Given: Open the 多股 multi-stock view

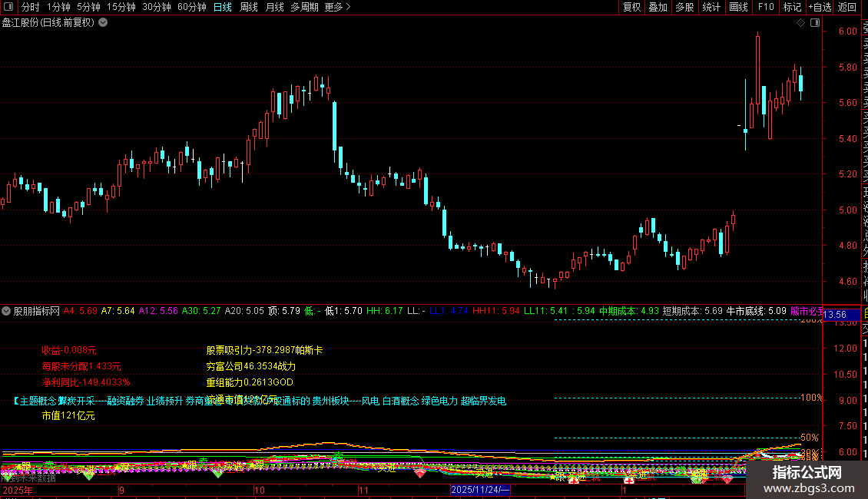Looking at the screenshot, I should (x=684, y=7).
